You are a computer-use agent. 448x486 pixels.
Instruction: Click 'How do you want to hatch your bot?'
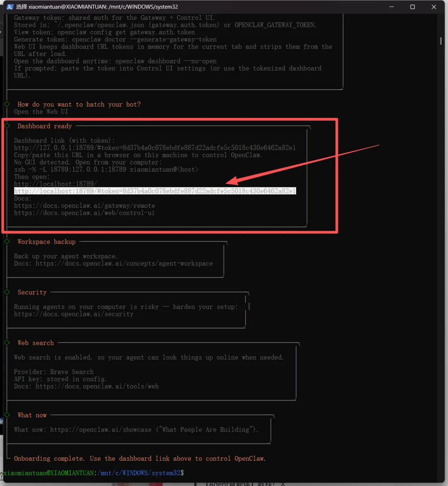pyautogui.click(x=79, y=104)
